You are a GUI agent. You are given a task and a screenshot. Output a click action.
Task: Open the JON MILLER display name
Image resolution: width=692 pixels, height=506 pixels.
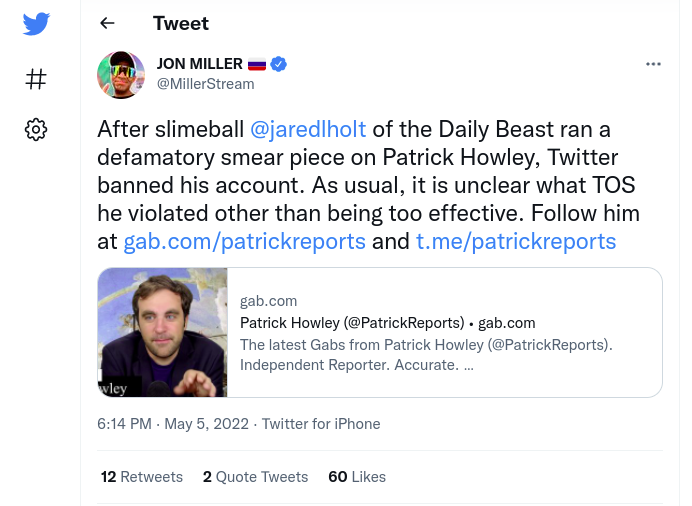(199, 64)
